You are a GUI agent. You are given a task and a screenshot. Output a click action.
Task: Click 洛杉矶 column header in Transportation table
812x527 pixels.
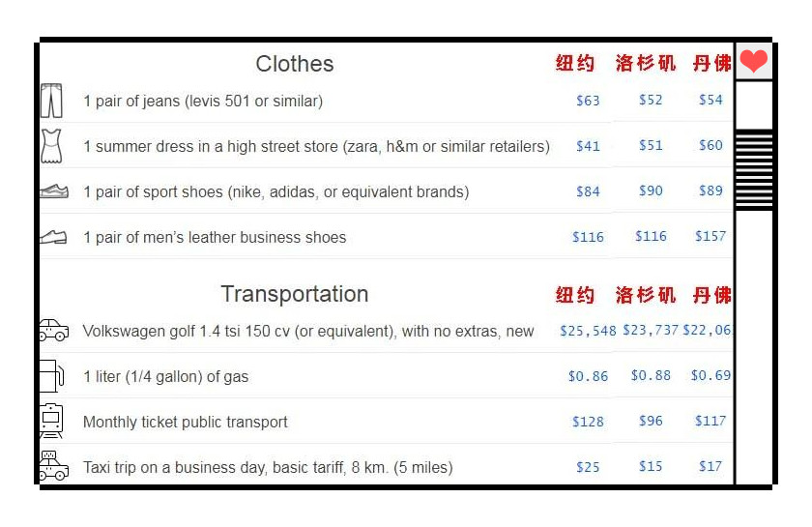coord(646,295)
